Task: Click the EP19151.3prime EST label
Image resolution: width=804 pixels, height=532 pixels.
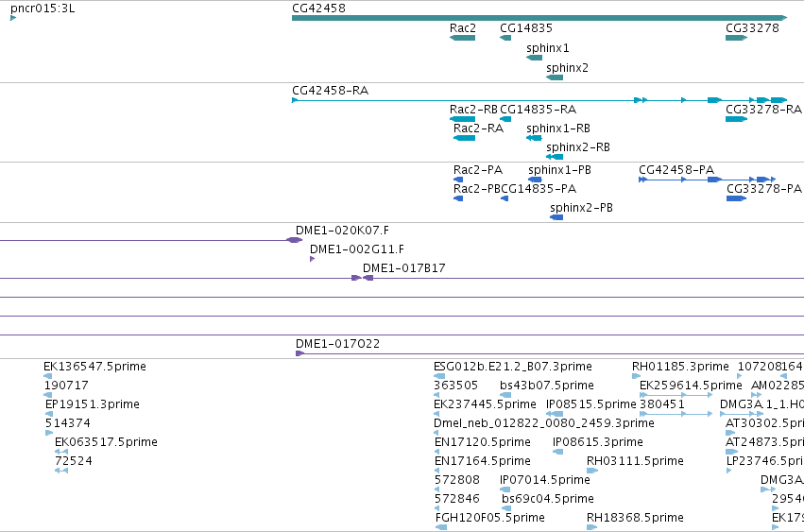Action: click(93, 404)
